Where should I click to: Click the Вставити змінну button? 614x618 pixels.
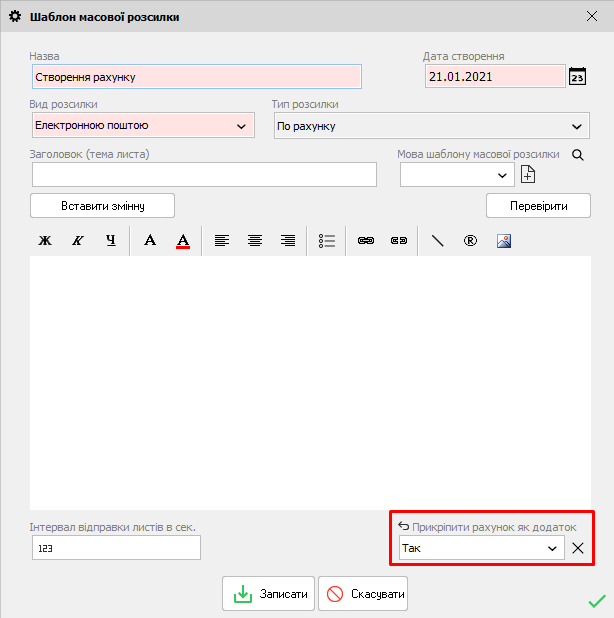pos(103,205)
